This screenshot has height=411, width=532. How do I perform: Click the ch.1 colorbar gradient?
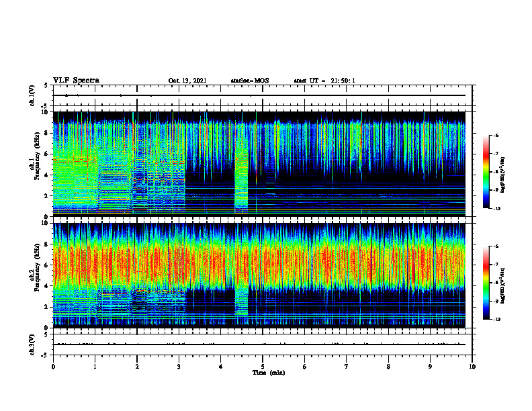tap(486, 172)
